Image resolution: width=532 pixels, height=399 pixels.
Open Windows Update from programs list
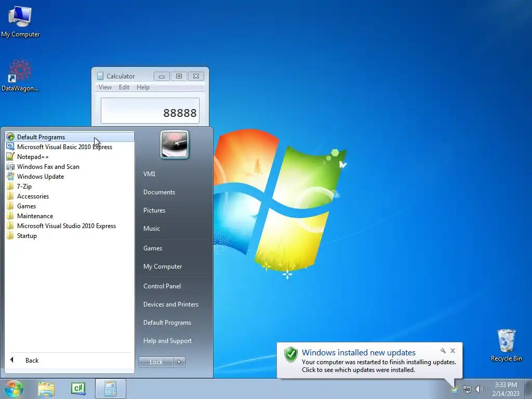click(70, 176)
